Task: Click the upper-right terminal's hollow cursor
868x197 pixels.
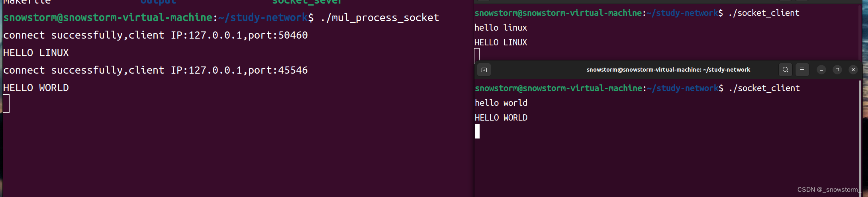Action: pyautogui.click(x=477, y=55)
